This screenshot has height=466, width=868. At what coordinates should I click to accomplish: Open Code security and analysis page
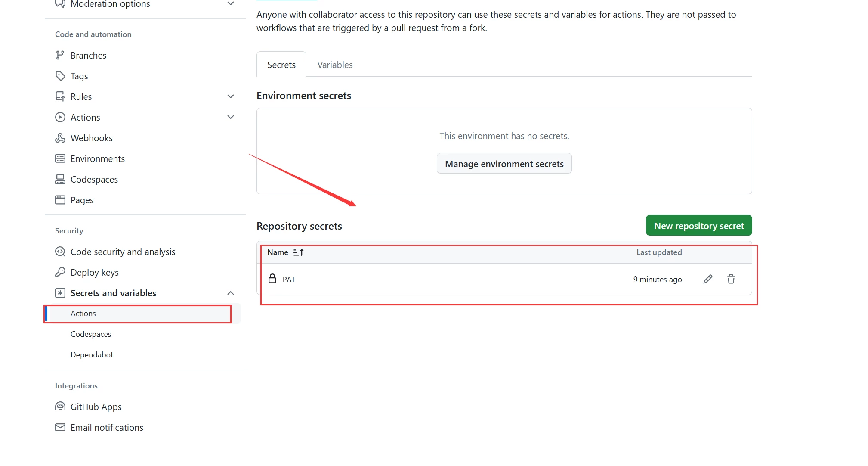click(123, 252)
